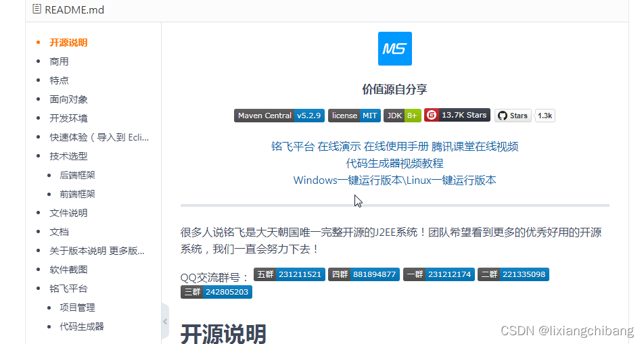Click the README.md file title
644x344 pixels.
coord(74,9)
